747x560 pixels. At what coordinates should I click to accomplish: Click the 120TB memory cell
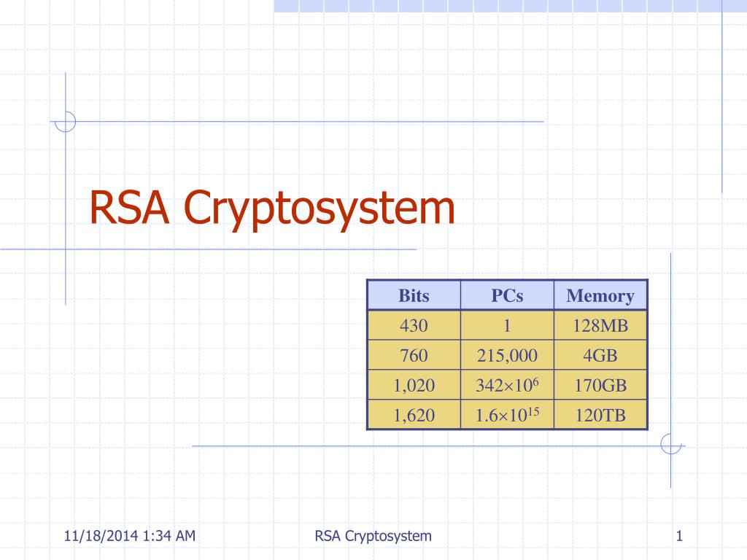[x=600, y=415]
